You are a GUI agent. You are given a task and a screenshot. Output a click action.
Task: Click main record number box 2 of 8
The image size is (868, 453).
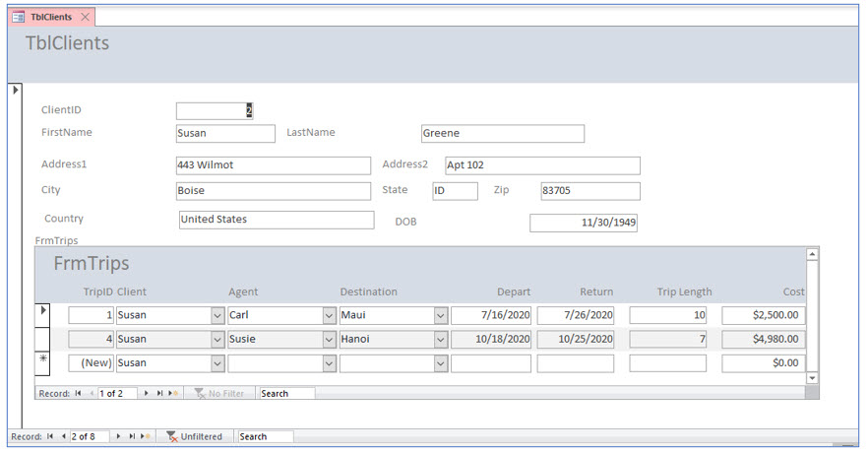pyautogui.click(x=90, y=436)
